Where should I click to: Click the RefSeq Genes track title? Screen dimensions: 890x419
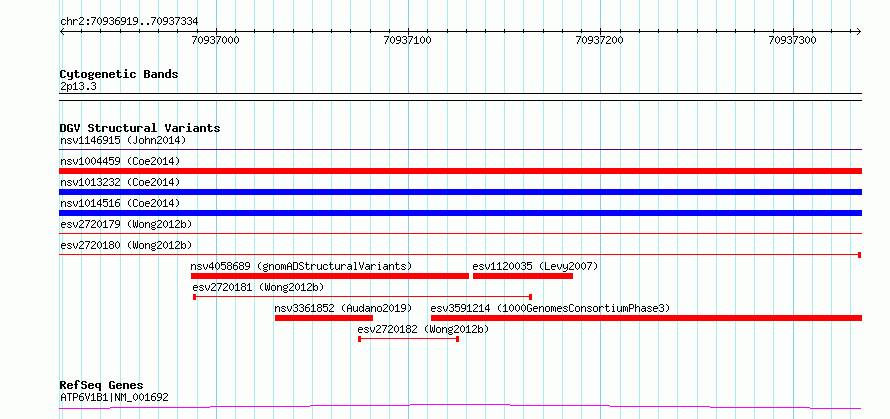click(102, 386)
